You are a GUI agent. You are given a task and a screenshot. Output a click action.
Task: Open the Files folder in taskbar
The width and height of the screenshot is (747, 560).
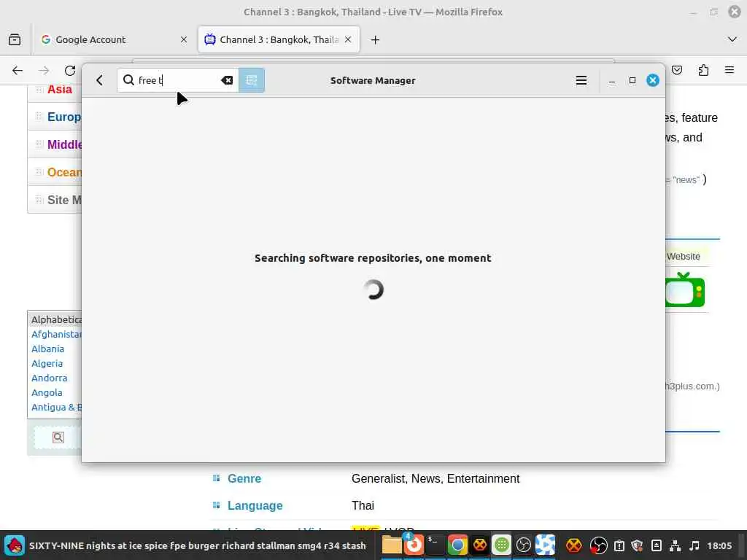tap(392, 545)
